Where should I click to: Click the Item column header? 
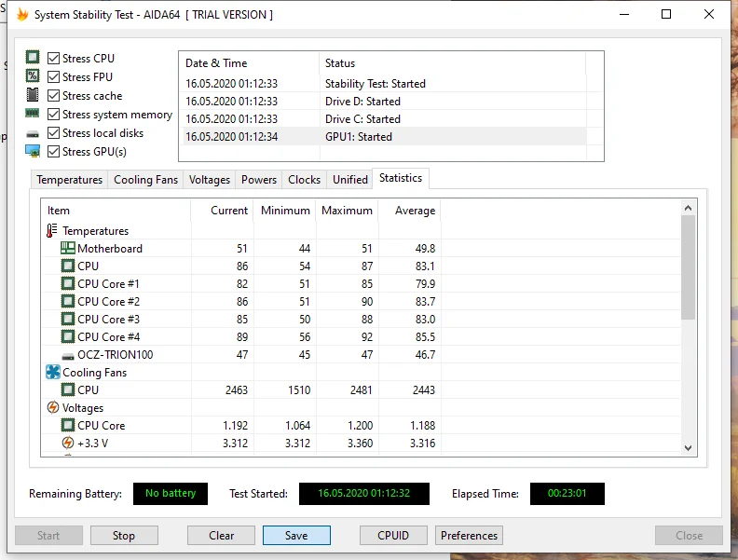(116, 211)
